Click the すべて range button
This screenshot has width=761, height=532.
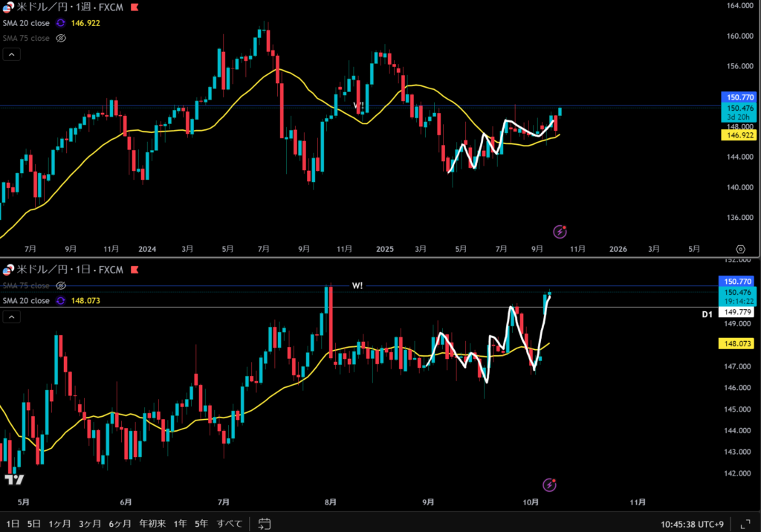pos(229,523)
